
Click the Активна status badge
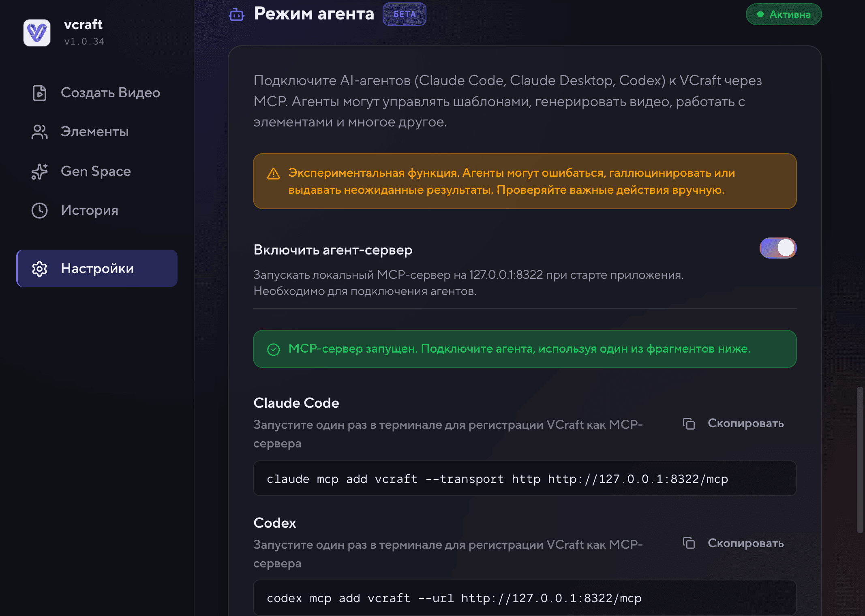point(784,15)
